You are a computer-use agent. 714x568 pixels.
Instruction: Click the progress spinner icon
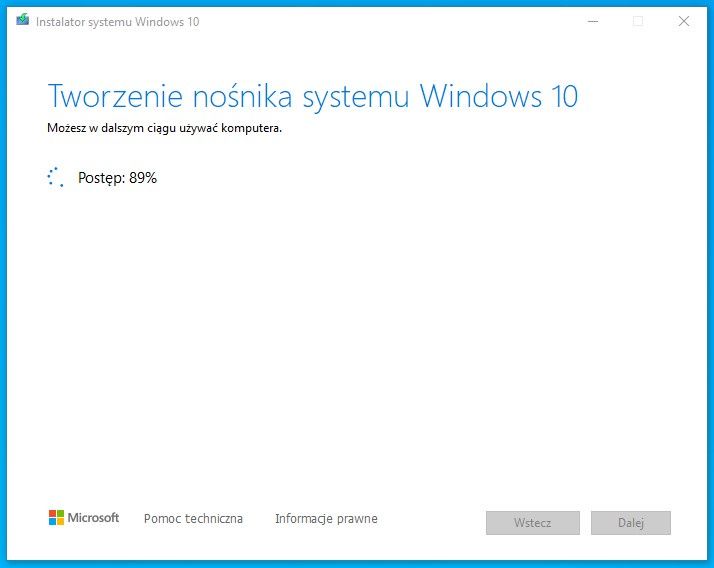tap(56, 177)
